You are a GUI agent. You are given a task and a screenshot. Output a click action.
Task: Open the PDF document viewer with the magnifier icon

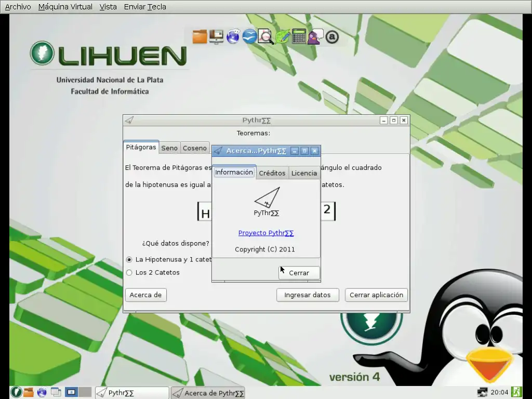pos(265,37)
